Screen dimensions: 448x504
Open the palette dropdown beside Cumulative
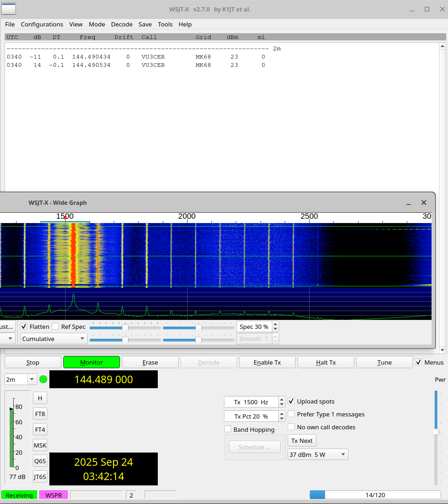(8, 339)
